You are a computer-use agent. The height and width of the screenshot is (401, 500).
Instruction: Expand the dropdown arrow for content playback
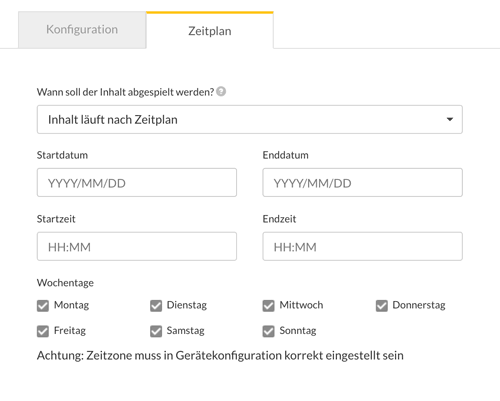(450, 119)
